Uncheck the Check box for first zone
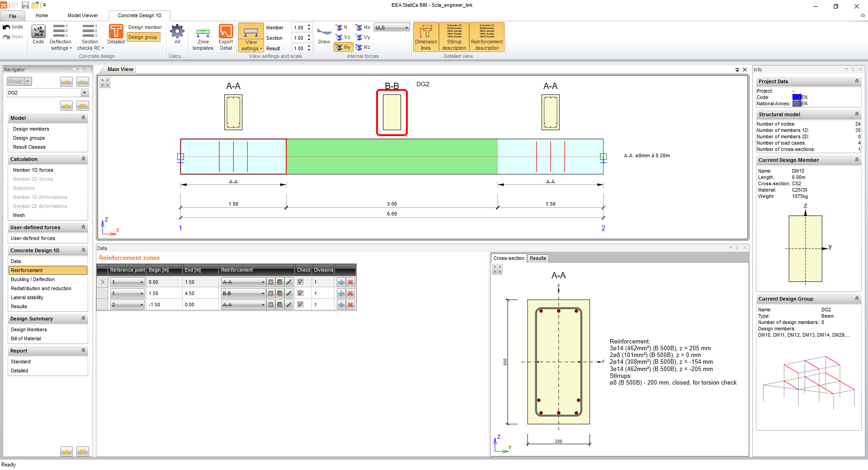This screenshot has width=868, height=470. click(301, 282)
